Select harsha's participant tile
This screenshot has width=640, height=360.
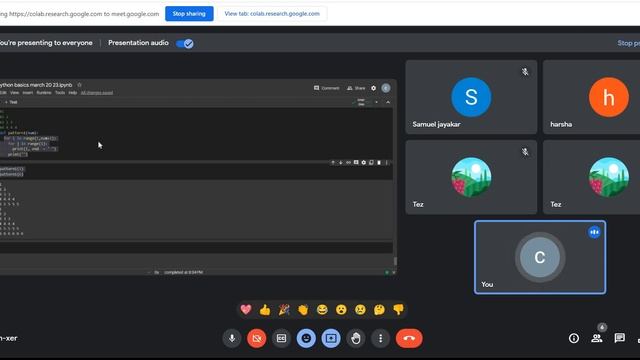(591, 97)
